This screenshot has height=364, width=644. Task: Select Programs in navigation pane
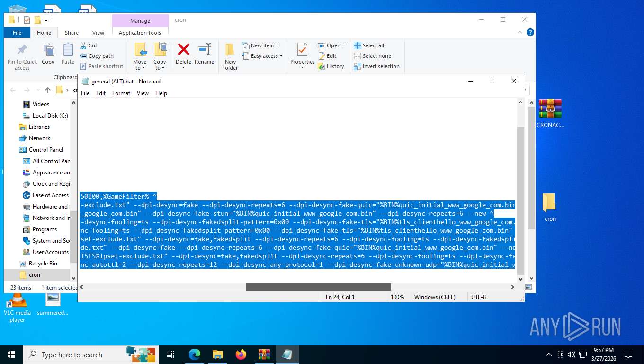pyautogui.click(x=45, y=229)
